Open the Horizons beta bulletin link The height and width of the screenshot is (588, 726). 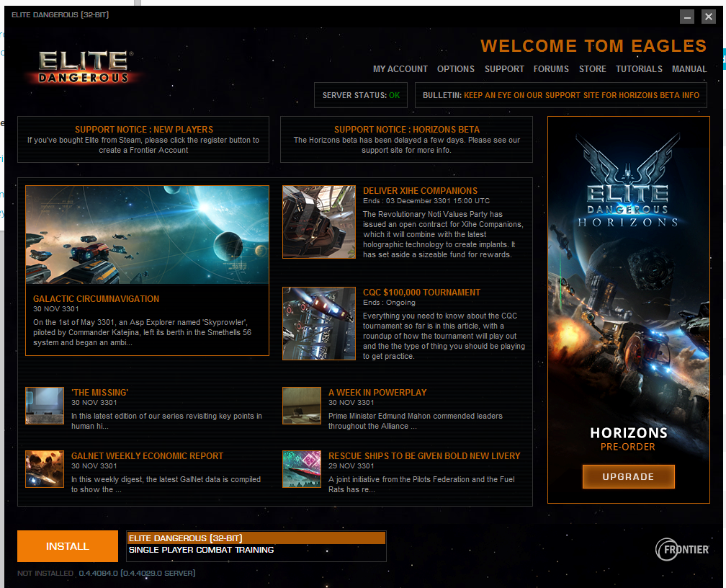pos(581,95)
